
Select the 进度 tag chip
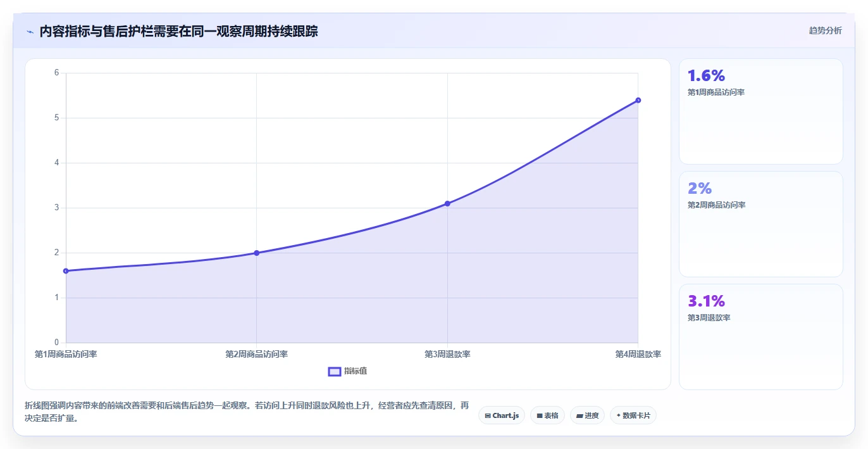(x=587, y=415)
